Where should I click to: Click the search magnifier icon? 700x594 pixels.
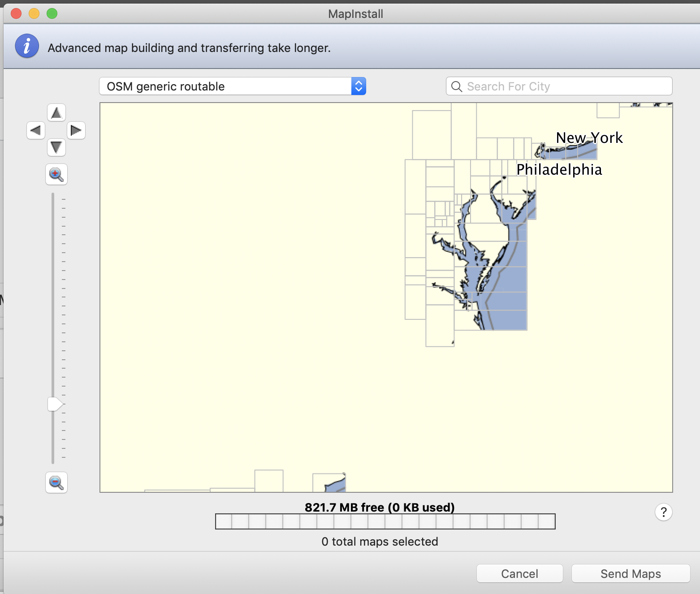(x=457, y=86)
